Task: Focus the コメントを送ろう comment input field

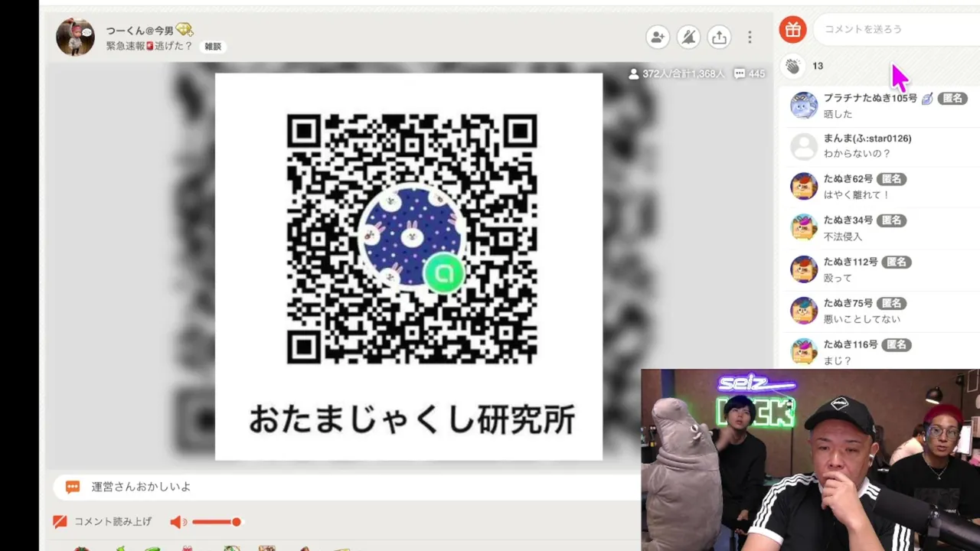Action: pos(897,29)
